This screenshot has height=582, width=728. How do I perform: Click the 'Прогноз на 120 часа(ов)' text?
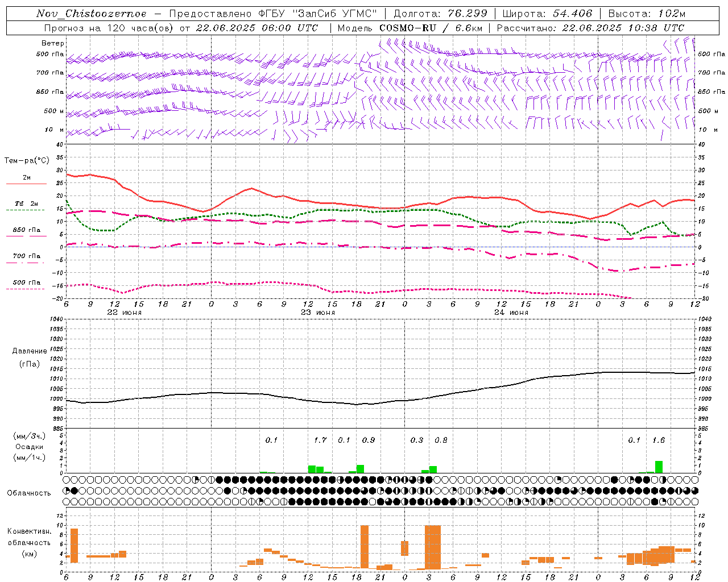(x=110, y=28)
